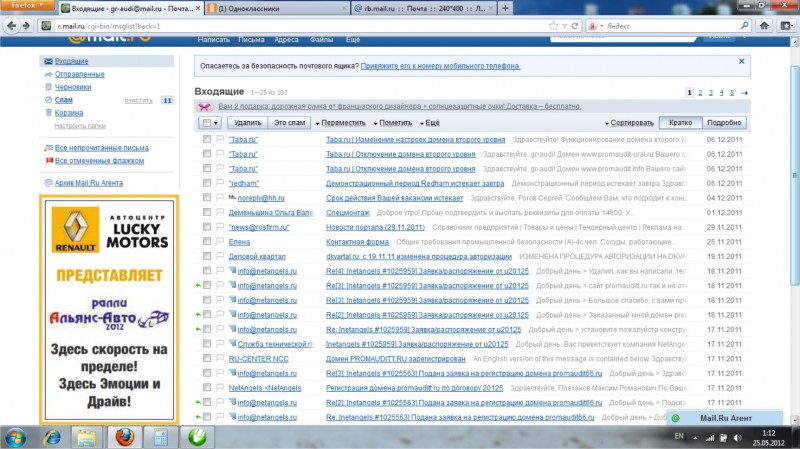Click the bookmark star in address bar
Image resolution: width=800 pixels, height=449 pixels.
click(553, 26)
